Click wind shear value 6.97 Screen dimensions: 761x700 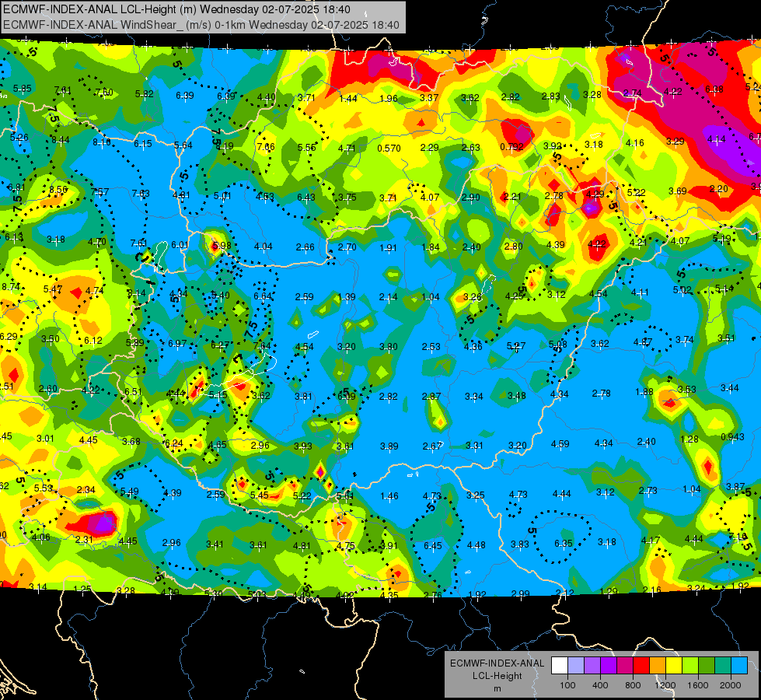(177, 344)
